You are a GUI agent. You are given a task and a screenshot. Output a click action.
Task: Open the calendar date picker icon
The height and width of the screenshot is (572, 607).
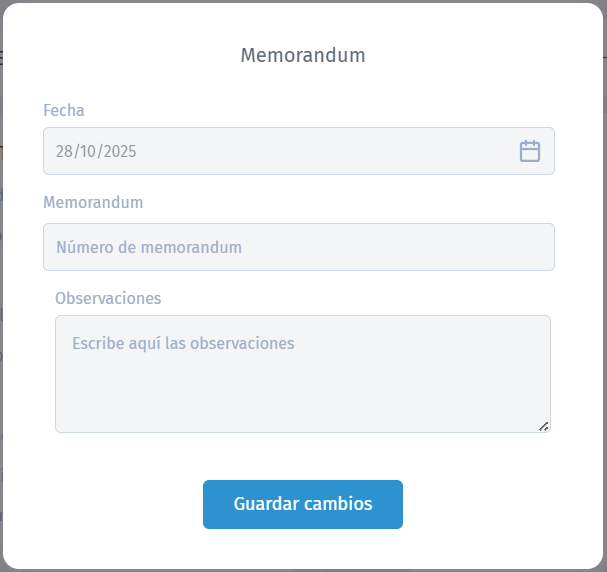[x=530, y=151]
